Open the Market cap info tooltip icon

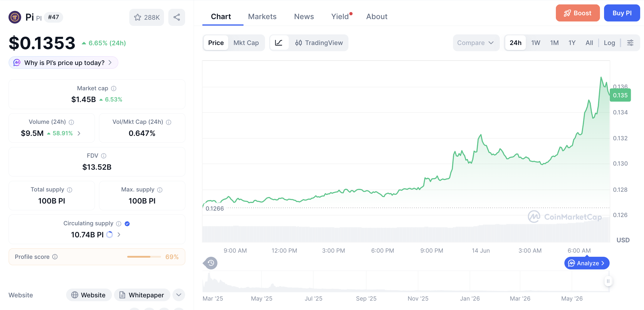(114, 89)
